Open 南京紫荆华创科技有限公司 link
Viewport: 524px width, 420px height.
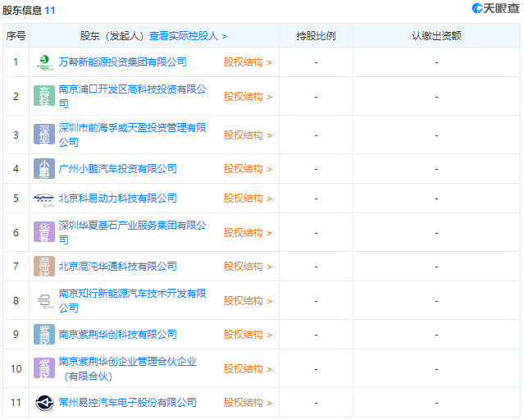tap(117, 335)
